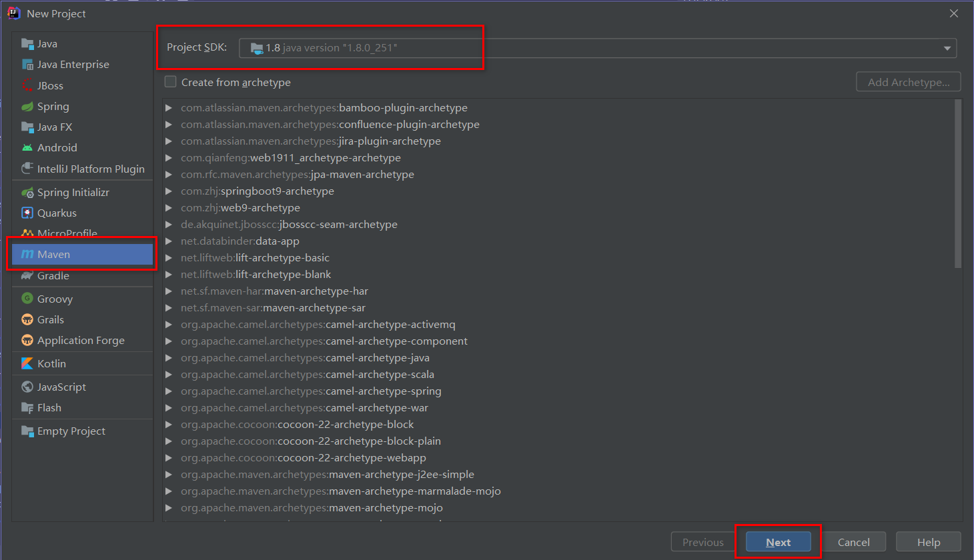Screen dimensions: 974x560
Task: Select com.zhj:web9-archetype in the list
Action: (x=240, y=208)
